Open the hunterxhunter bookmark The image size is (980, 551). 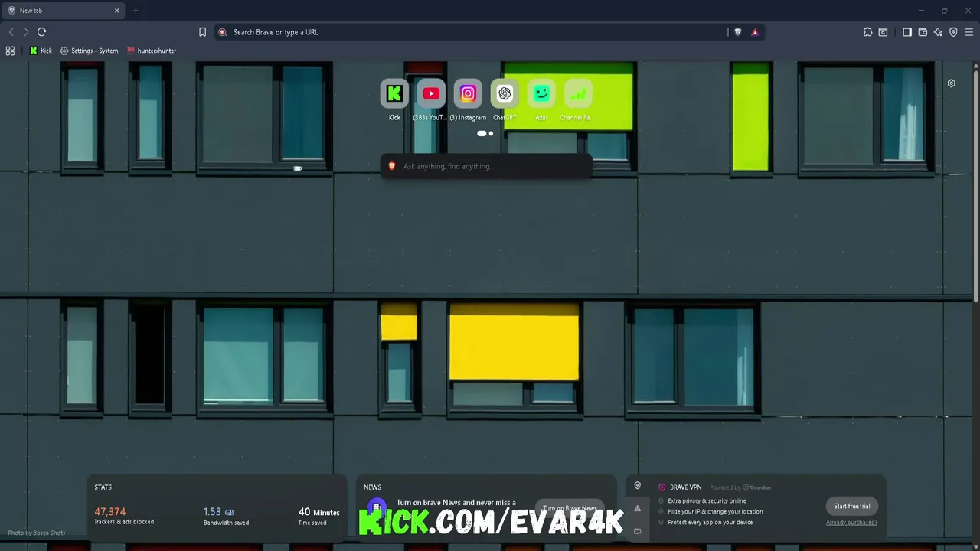(x=152, y=51)
